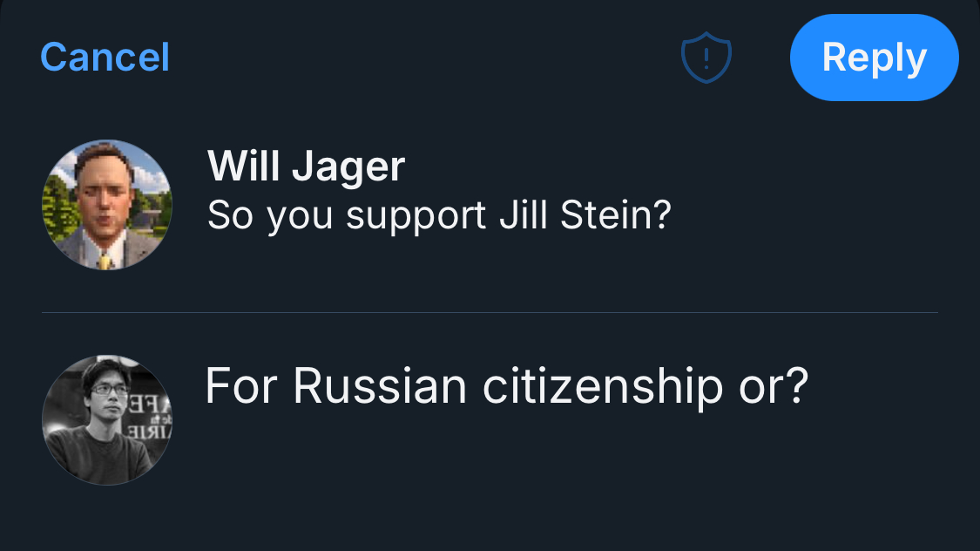The width and height of the screenshot is (980, 551).
Task: Cancel the reply draft
Action: click(x=105, y=58)
